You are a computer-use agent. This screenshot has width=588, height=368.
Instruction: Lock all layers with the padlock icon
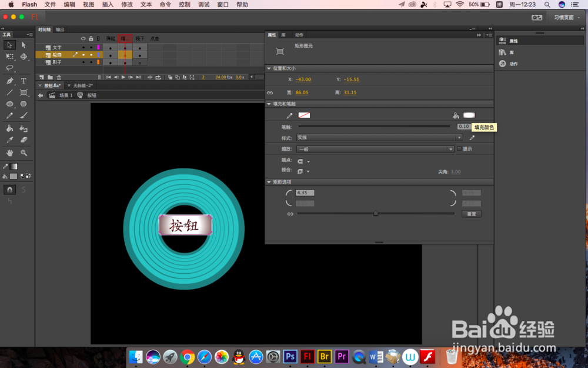(91, 38)
